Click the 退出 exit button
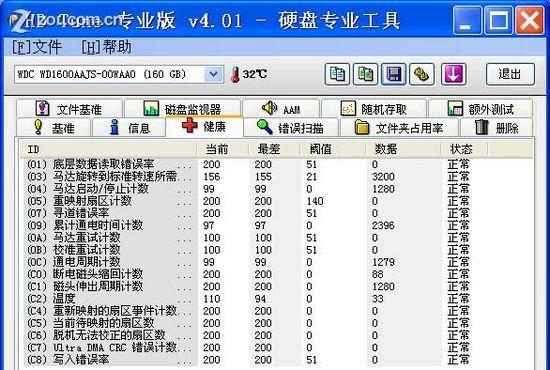 point(510,74)
